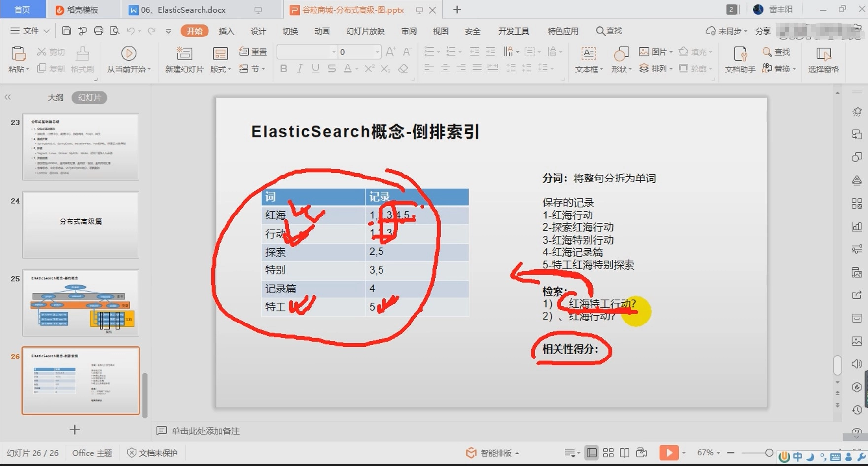Image resolution: width=868 pixels, height=466 pixels.
Task: Launch 文档助手 document assistant
Action: pos(738,59)
